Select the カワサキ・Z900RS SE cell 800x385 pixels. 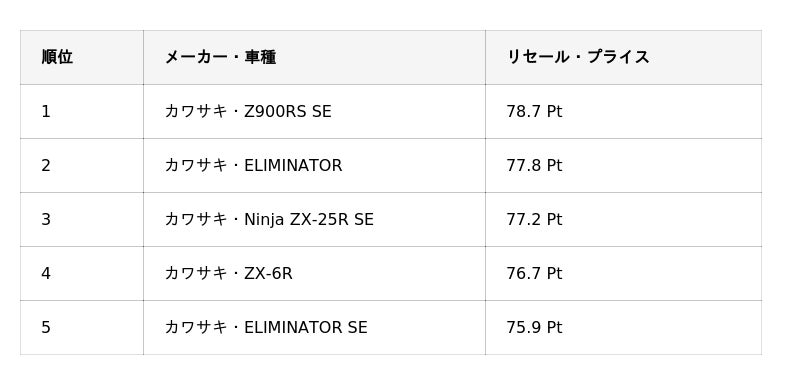(314, 111)
